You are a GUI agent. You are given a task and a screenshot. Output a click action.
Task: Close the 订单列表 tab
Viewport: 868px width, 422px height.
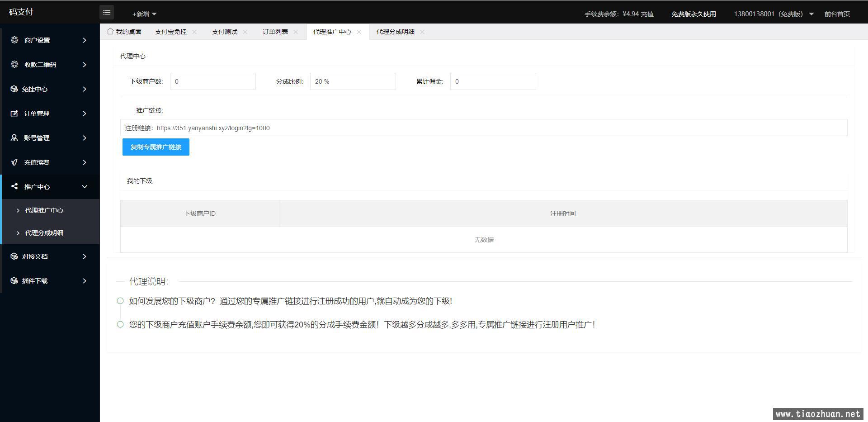coord(296,32)
